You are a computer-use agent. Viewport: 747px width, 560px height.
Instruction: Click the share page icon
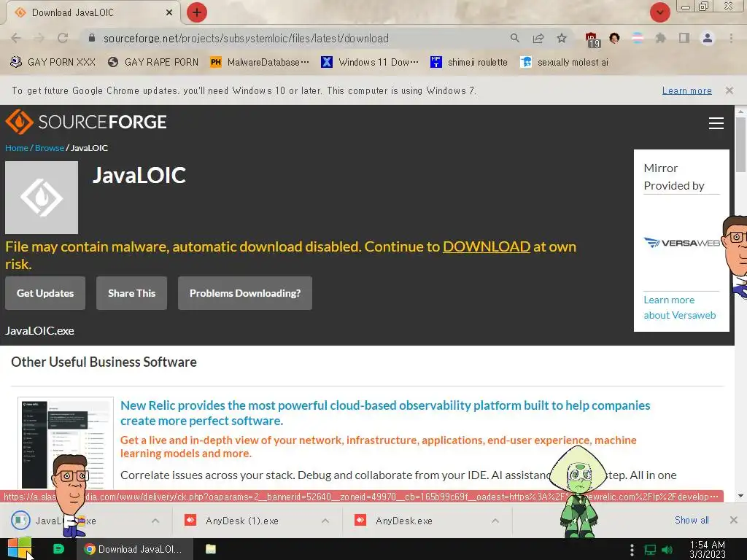click(x=538, y=38)
